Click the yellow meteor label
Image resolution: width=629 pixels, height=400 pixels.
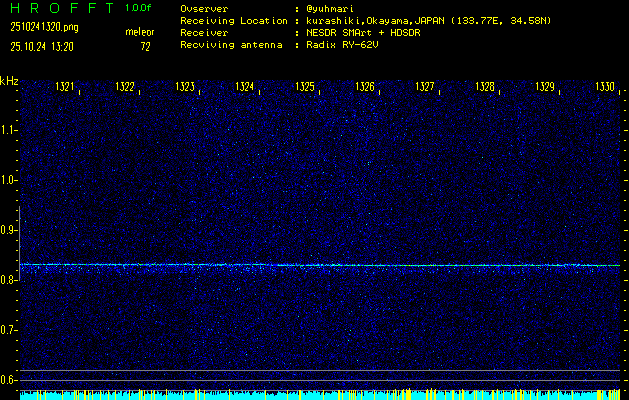[x=139, y=32]
